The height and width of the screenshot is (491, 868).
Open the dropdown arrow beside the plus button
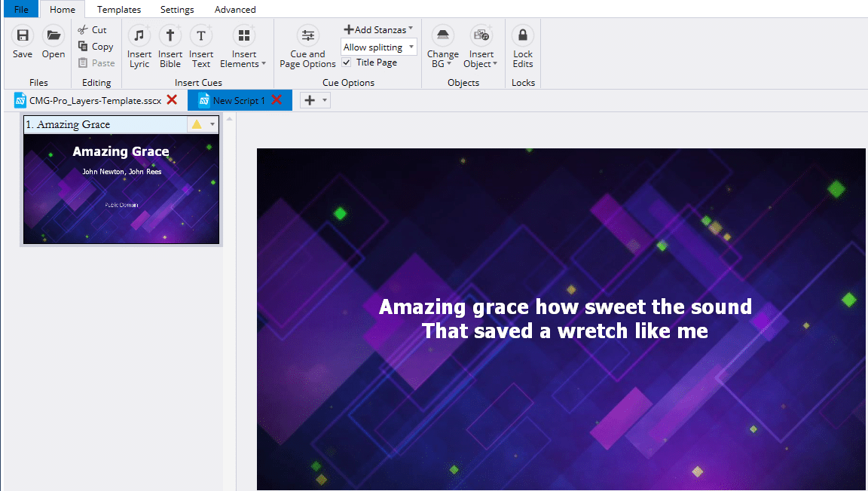pos(325,100)
